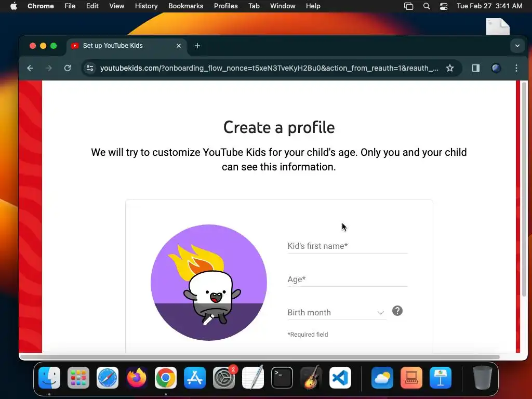Open the Edit menu

pyautogui.click(x=92, y=6)
